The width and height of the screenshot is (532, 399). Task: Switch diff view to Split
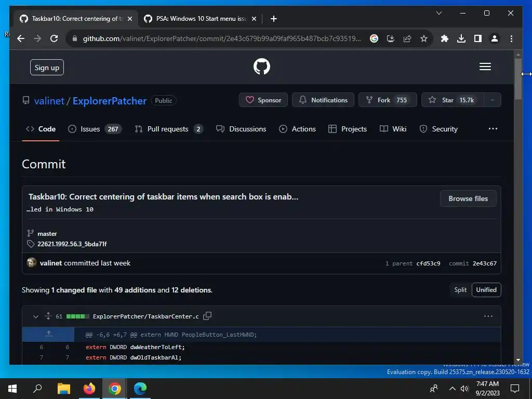(460, 290)
